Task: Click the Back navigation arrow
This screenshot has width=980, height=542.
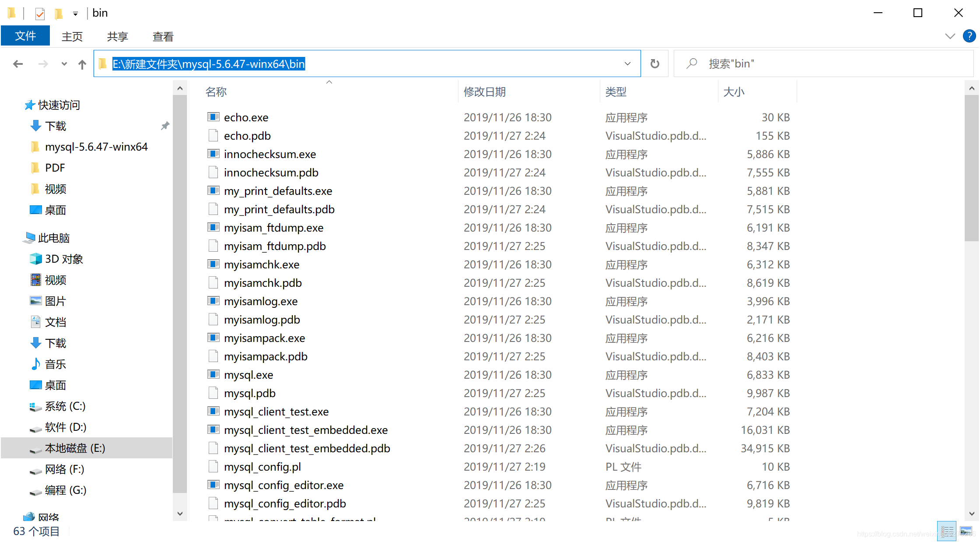Action: tap(18, 64)
